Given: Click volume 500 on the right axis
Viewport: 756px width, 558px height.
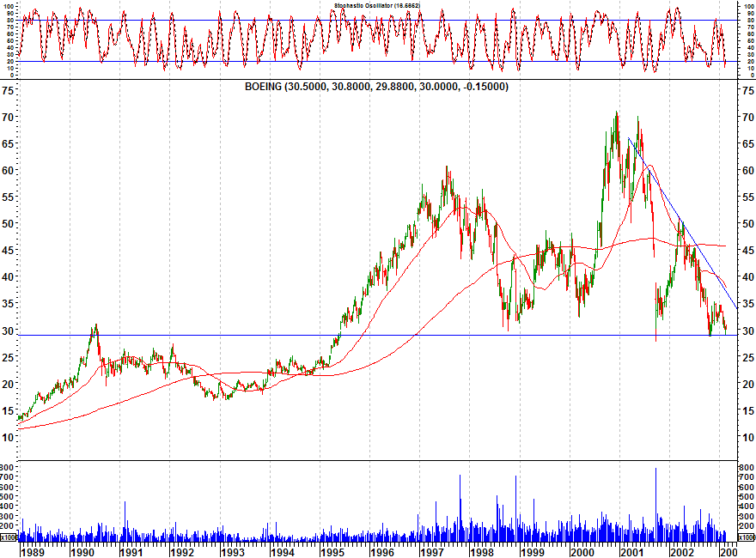Looking at the screenshot, I should pyautogui.click(x=747, y=497).
